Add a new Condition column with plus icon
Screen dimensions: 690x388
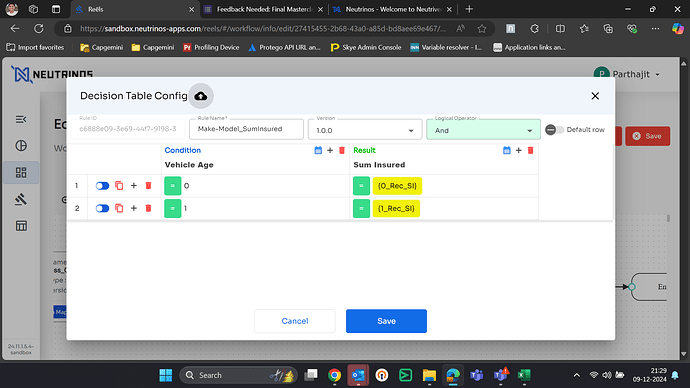point(330,150)
